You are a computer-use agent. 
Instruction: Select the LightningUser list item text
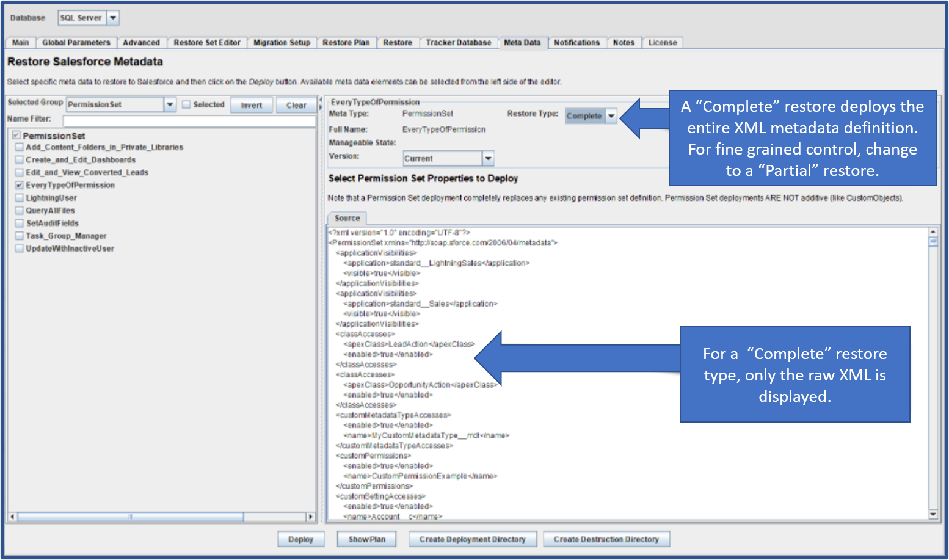pyautogui.click(x=51, y=198)
